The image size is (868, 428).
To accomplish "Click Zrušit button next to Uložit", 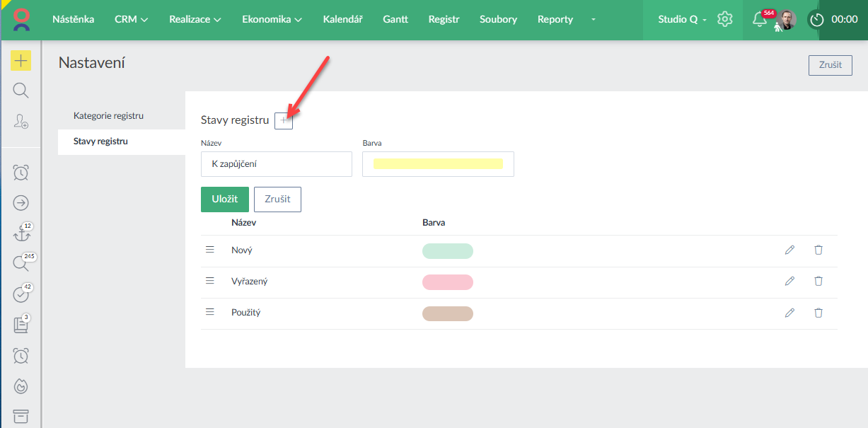I will pyautogui.click(x=277, y=199).
